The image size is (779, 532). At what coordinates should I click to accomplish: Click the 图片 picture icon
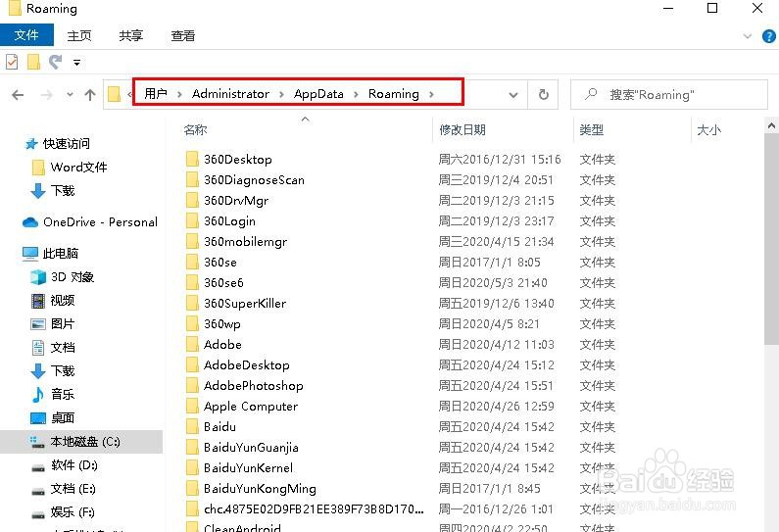click(38, 324)
